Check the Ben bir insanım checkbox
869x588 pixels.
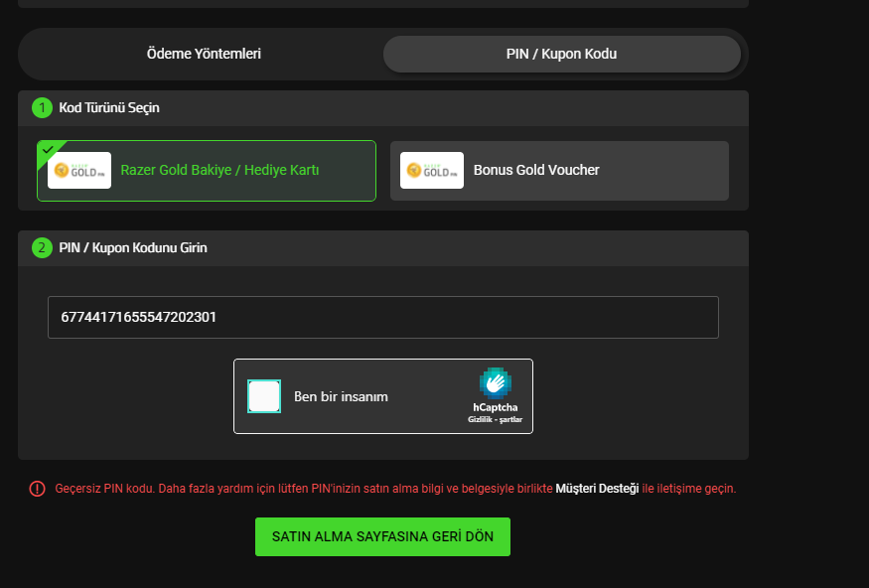(264, 396)
